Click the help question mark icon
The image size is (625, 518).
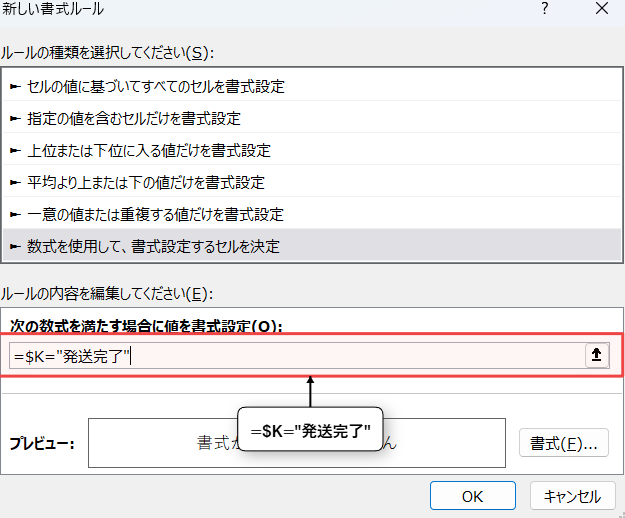[545, 9]
